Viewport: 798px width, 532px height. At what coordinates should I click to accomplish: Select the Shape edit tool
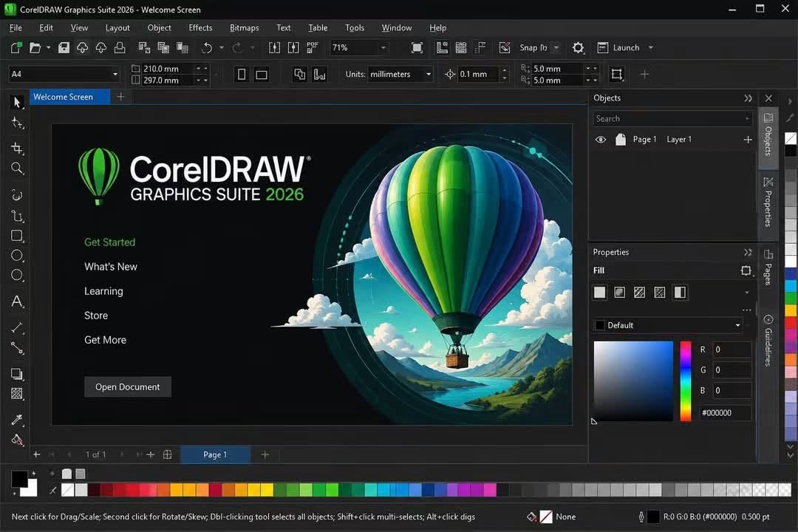[x=17, y=123]
